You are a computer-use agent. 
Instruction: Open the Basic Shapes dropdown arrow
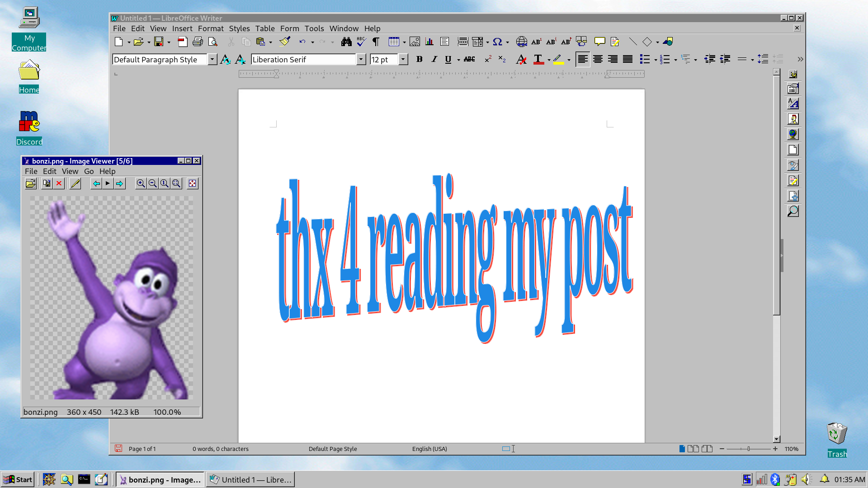(x=657, y=42)
